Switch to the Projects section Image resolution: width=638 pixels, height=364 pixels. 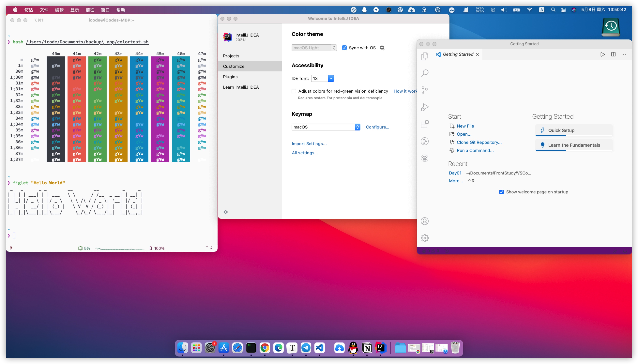[x=231, y=56]
